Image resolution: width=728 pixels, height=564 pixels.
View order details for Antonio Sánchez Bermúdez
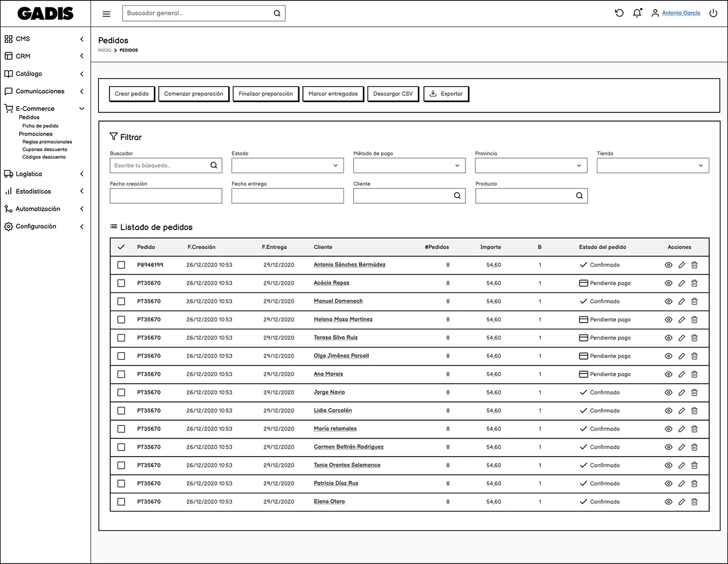click(669, 265)
